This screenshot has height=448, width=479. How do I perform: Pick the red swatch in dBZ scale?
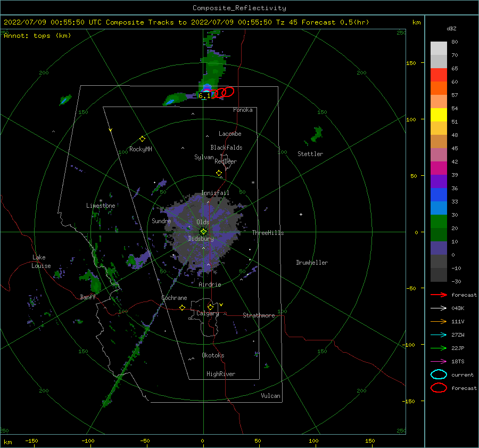click(x=439, y=75)
